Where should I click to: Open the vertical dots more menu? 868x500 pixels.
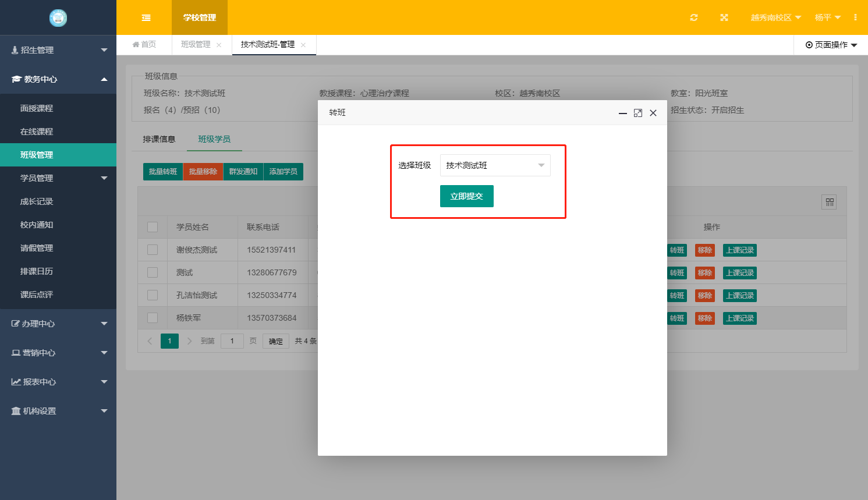pos(855,17)
